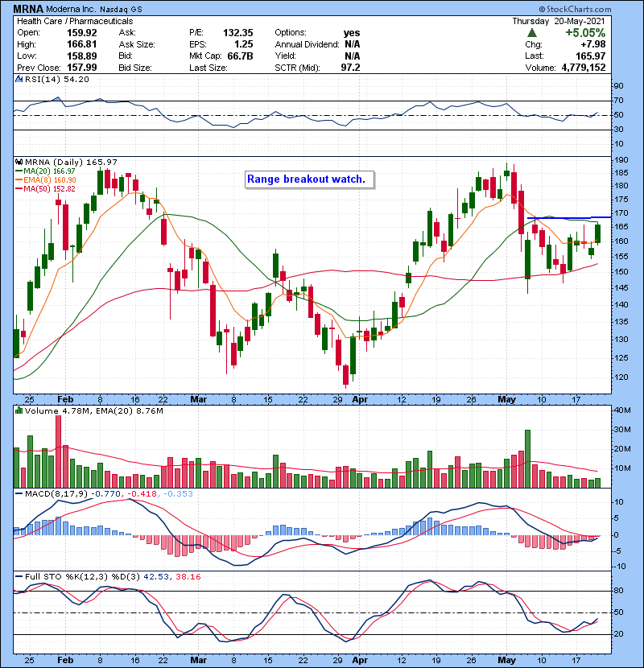The image size is (644, 668).
Task: Click the MA(50) 152.82 red legend entry
Action: 45,188
